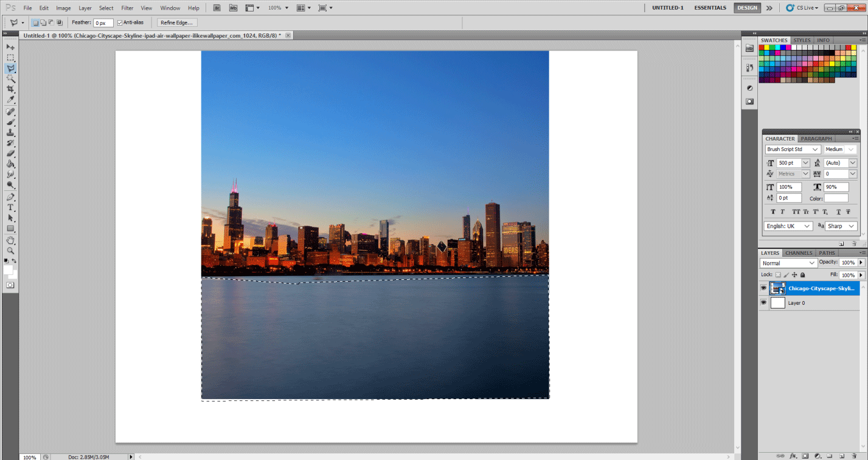Viewport: 868px width, 460px height.
Task: Click the Character panel text Color swatch
Action: pos(836,198)
